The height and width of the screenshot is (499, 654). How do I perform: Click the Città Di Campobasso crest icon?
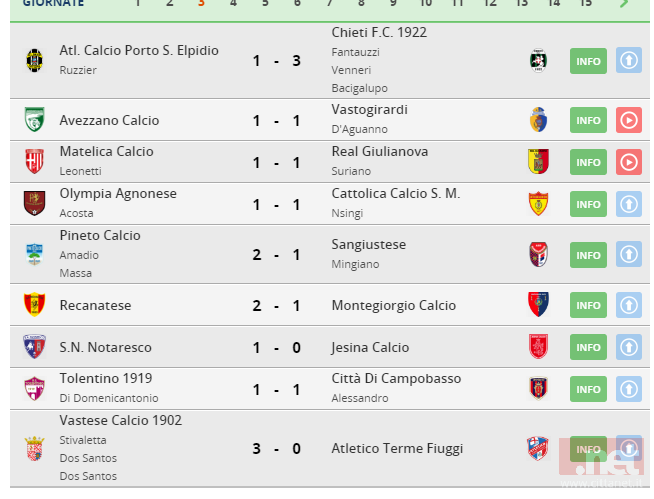[539, 388]
